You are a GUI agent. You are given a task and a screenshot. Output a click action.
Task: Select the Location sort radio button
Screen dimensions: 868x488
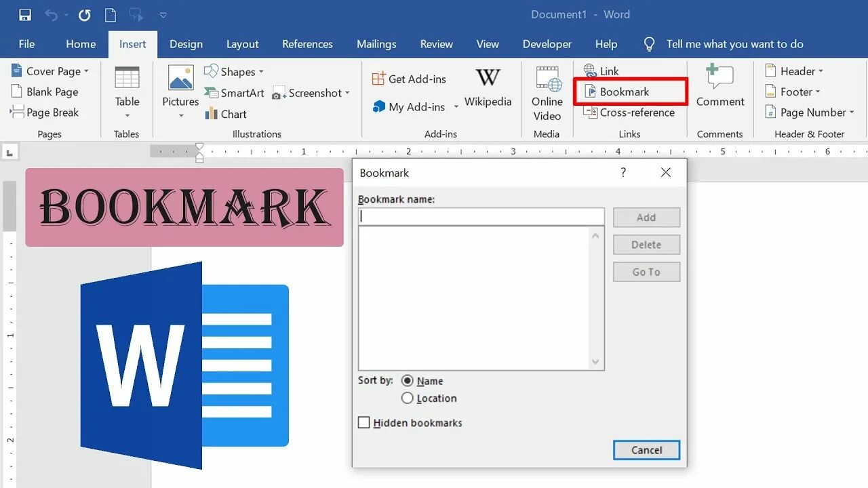[408, 399]
